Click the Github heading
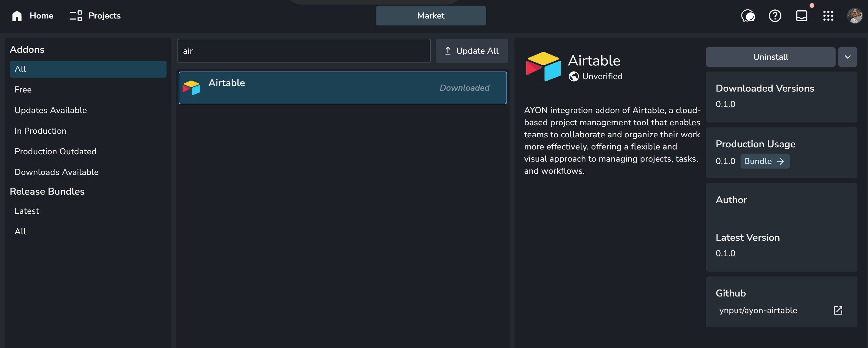Viewport: 868px width, 348px height. click(731, 293)
